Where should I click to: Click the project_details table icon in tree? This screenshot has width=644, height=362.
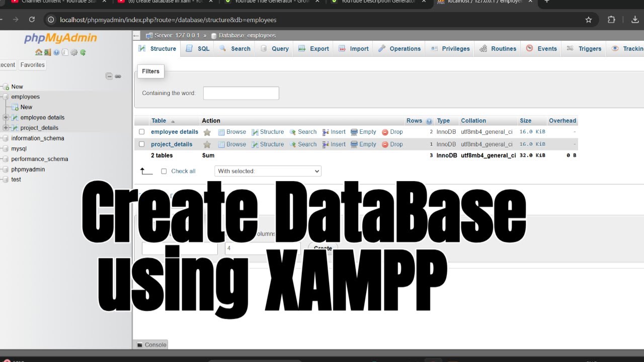15,128
